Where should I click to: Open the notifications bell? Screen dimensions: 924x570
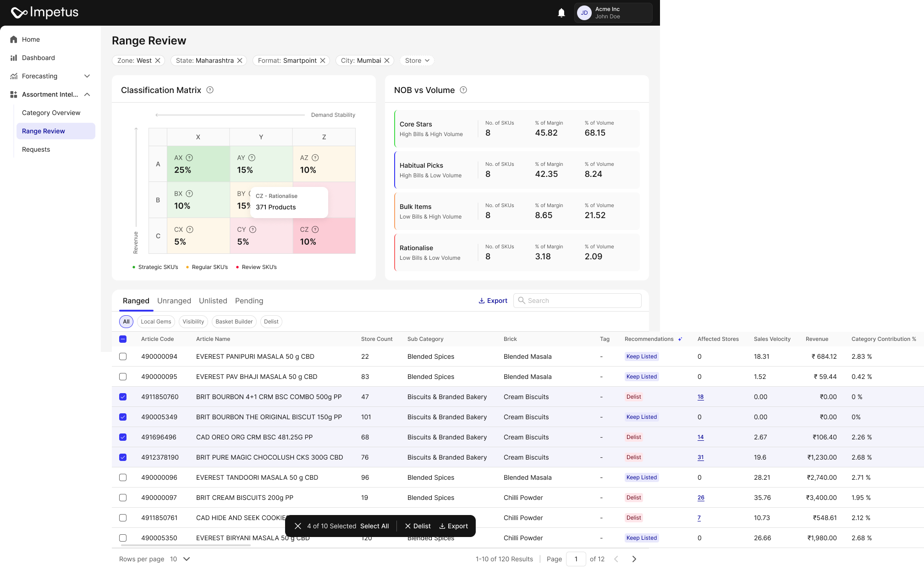(x=561, y=13)
